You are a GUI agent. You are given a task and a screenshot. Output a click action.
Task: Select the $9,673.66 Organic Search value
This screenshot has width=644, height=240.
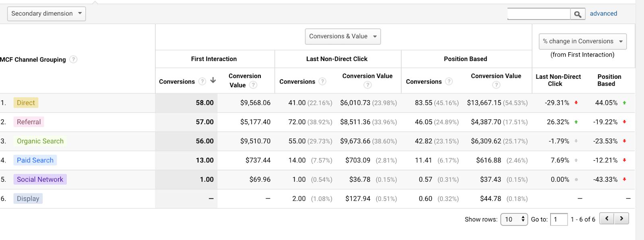click(355, 141)
